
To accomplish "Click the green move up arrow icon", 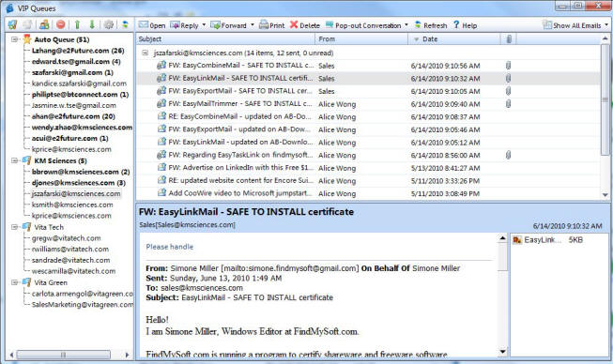I will [x=77, y=24].
